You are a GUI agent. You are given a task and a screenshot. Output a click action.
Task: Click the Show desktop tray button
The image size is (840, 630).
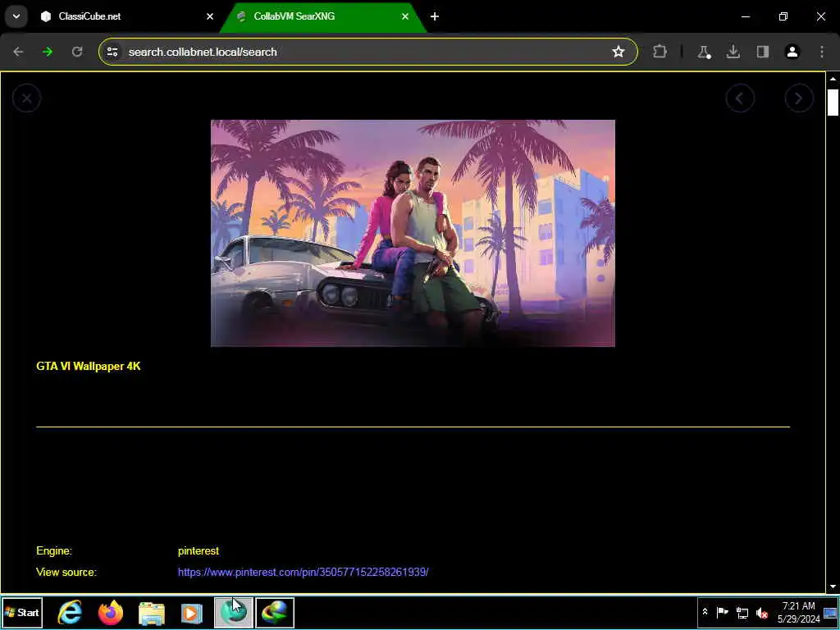(x=830, y=612)
